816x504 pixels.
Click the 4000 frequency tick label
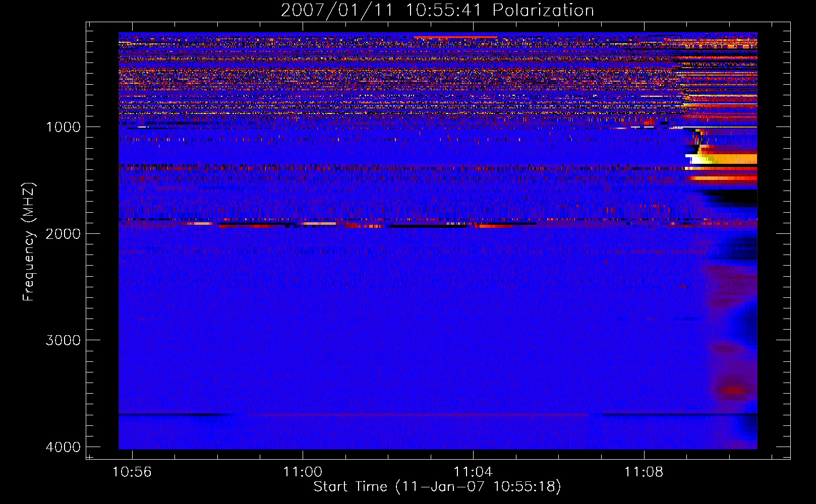[x=63, y=447]
